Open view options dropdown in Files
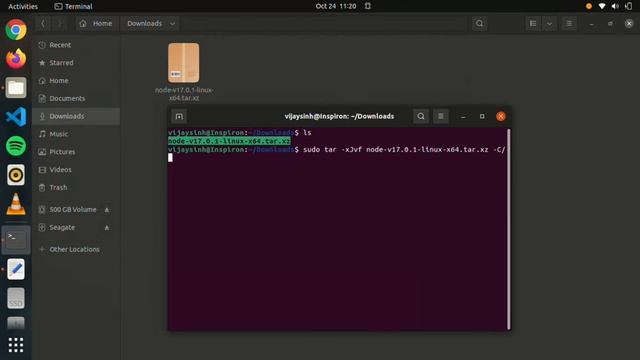This screenshot has width=640, height=360. point(549,24)
